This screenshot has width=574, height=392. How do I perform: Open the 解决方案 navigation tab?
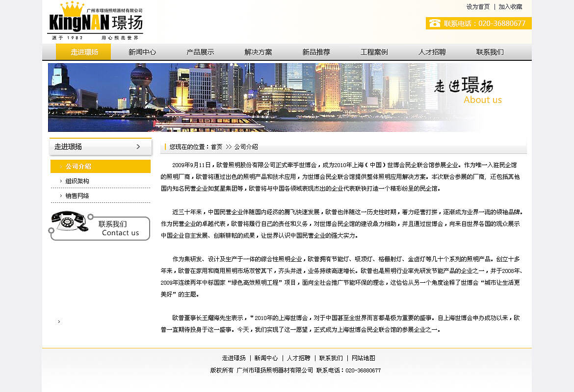(258, 52)
